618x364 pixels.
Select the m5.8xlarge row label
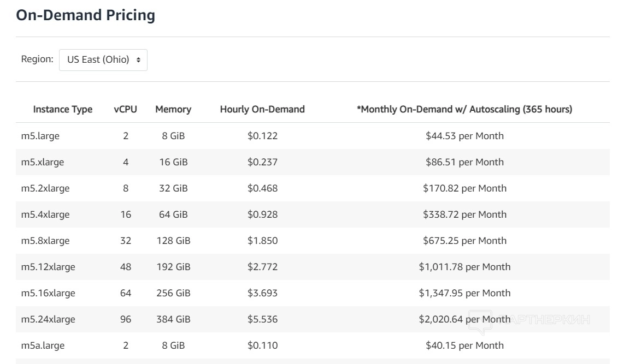[45, 241]
